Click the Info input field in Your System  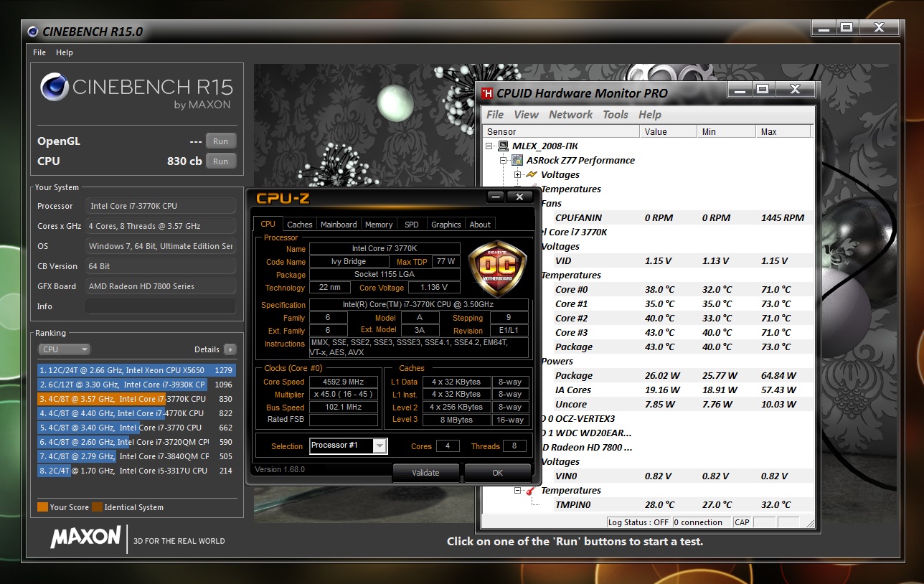161,306
